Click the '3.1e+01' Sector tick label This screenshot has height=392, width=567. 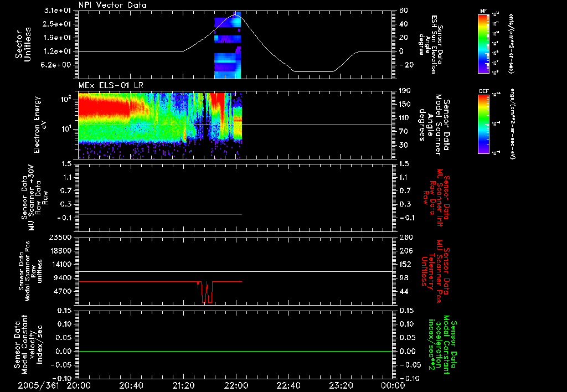pyautogui.click(x=58, y=11)
